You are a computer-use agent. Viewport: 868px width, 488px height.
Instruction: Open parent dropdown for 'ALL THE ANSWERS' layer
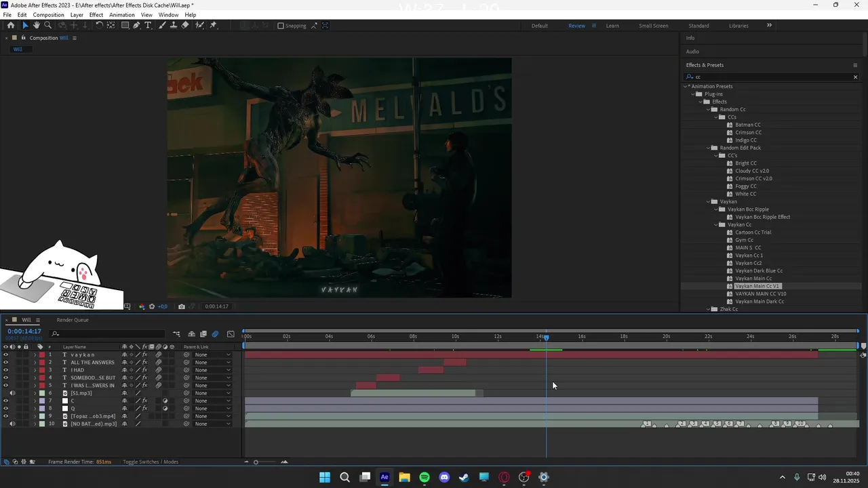(212, 363)
